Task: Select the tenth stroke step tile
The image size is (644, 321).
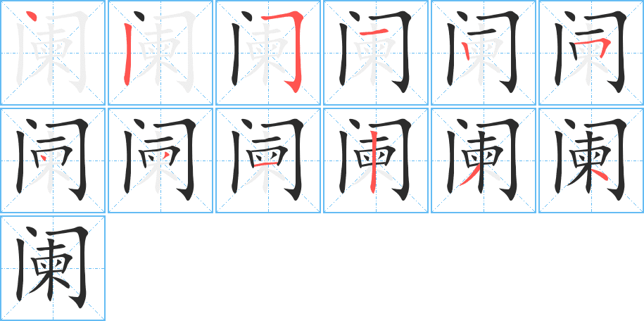Action: [376, 160]
